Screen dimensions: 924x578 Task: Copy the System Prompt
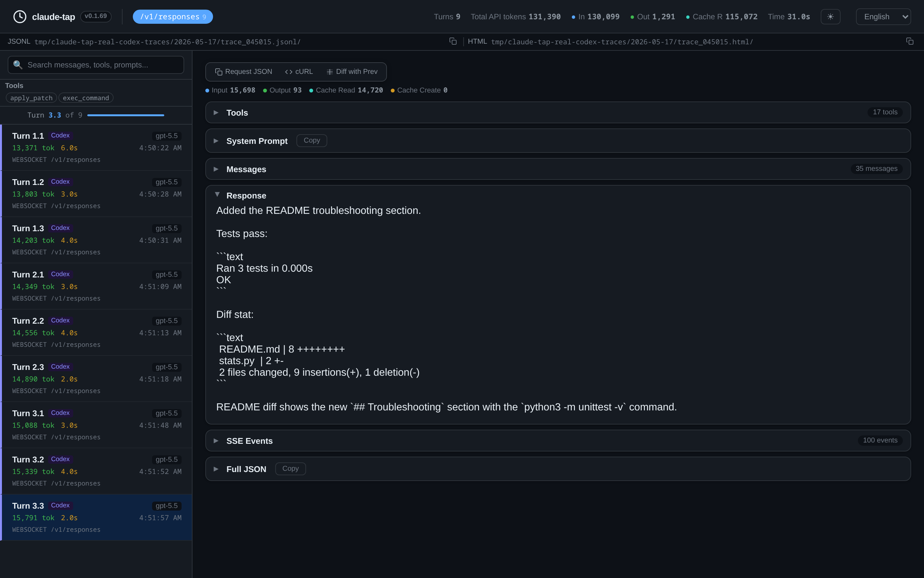tap(312, 140)
